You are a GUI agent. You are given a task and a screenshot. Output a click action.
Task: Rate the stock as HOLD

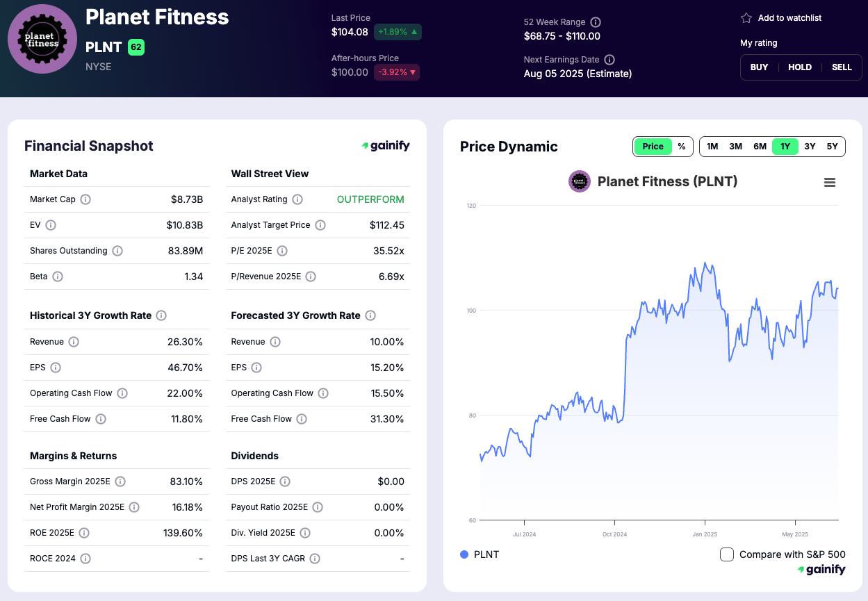coord(800,67)
